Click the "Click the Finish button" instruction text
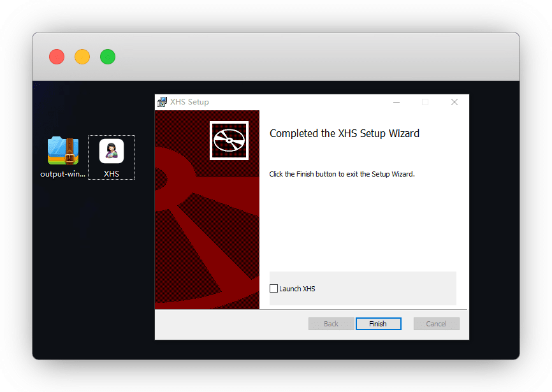Image resolution: width=552 pixels, height=392 pixels. [x=342, y=174]
